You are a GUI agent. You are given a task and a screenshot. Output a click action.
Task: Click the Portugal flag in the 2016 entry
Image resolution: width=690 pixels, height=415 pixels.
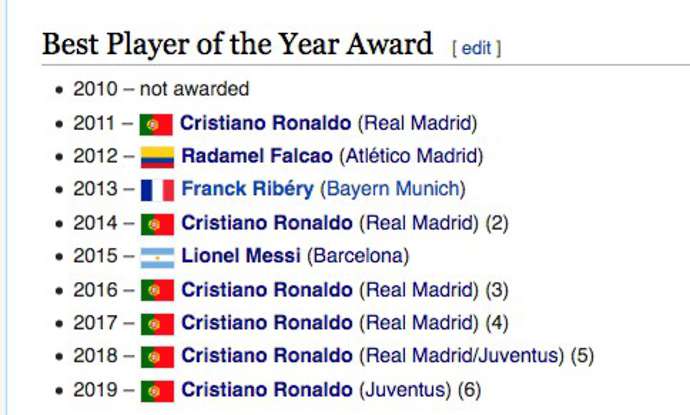point(157,291)
